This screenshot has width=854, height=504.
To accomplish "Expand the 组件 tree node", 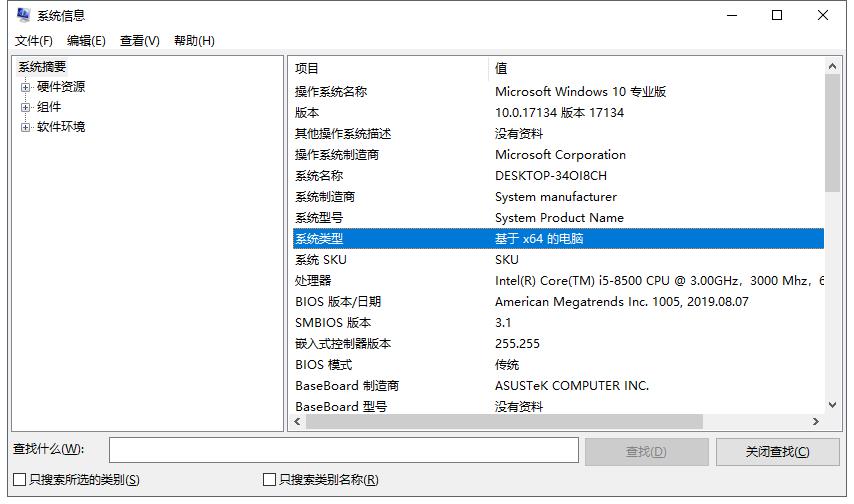I will click(x=25, y=107).
